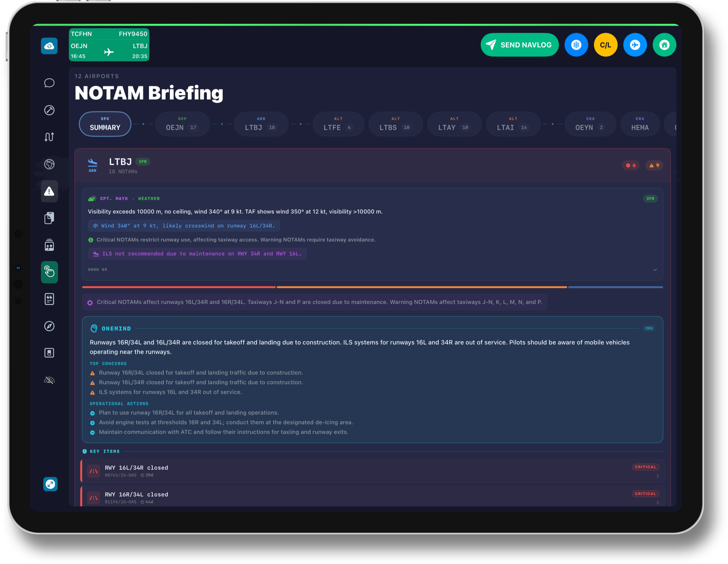The height and width of the screenshot is (564, 728).
Task: Switch to the LTBJ arrival airport tab
Action: (x=261, y=124)
